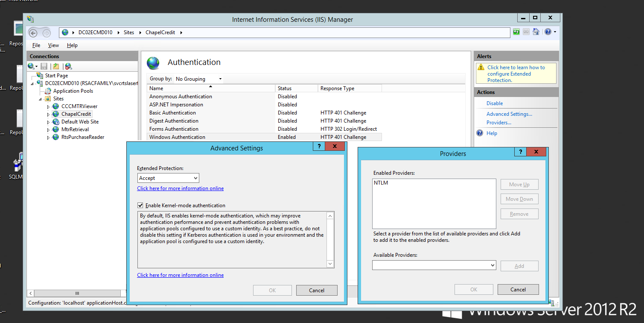Click the Delete Connection icon in Connections

pyautogui.click(x=68, y=66)
